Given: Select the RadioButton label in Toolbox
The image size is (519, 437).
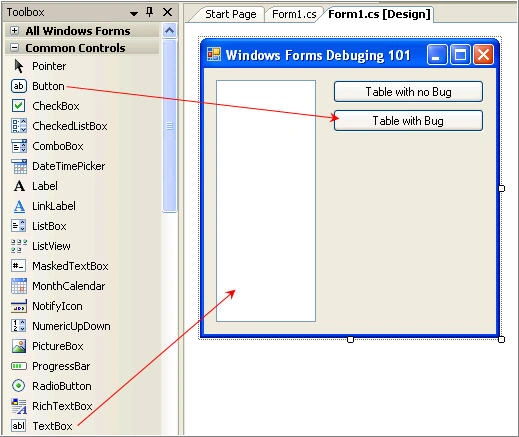Looking at the screenshot, I should pos(62,386).
